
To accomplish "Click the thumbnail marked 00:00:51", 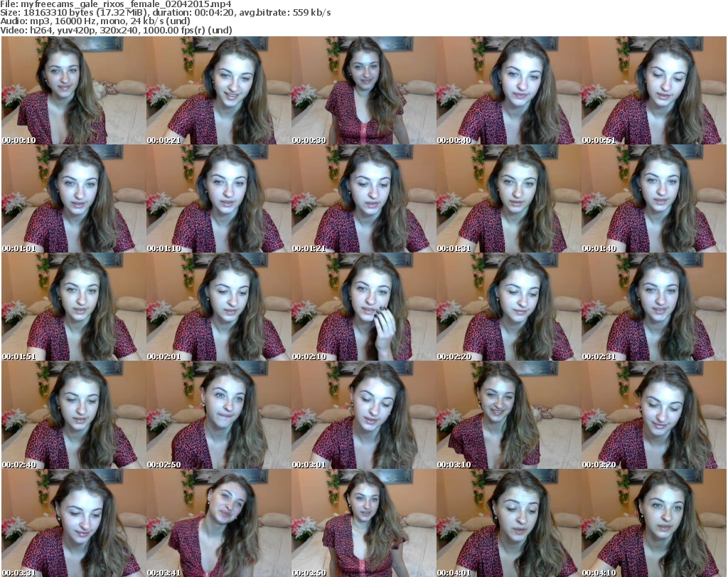I will click(x=653, y=90).
